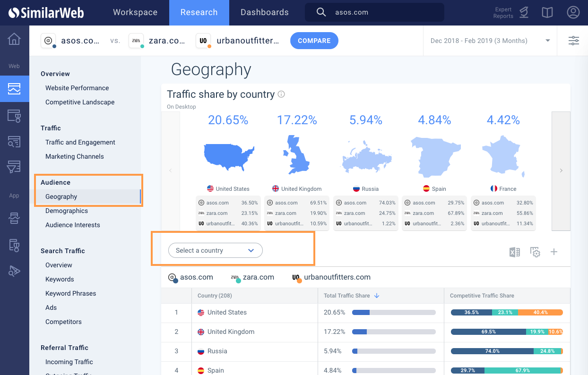The height and width of the screenshot is (375, 588).
Task: Open the book icon in top bar
Action: [x=547, y=13]
